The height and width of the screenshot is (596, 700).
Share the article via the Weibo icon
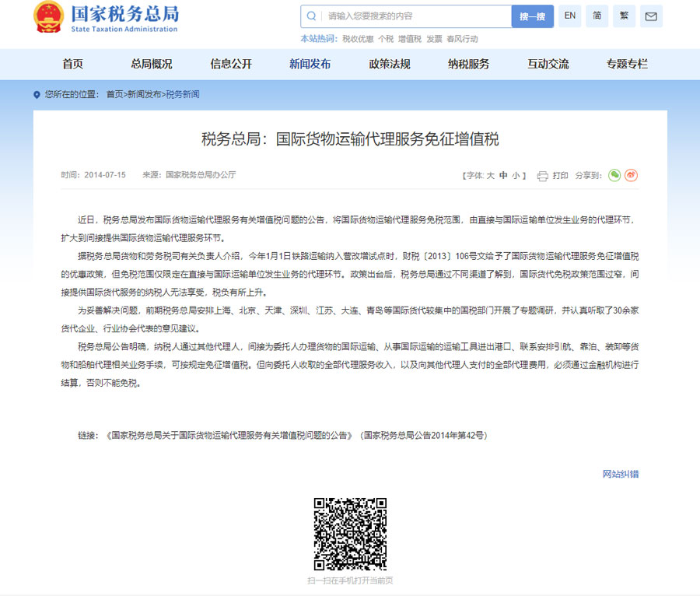(x=631, y=176)
